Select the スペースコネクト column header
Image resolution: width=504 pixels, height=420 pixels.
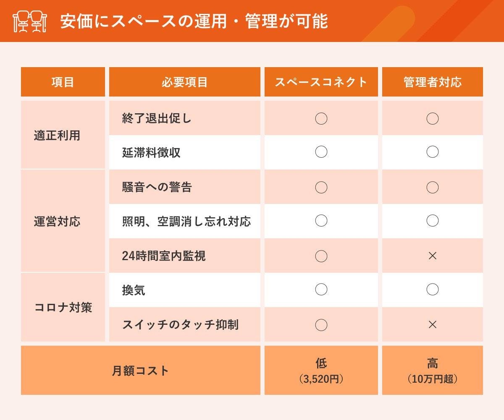point(321,82)
